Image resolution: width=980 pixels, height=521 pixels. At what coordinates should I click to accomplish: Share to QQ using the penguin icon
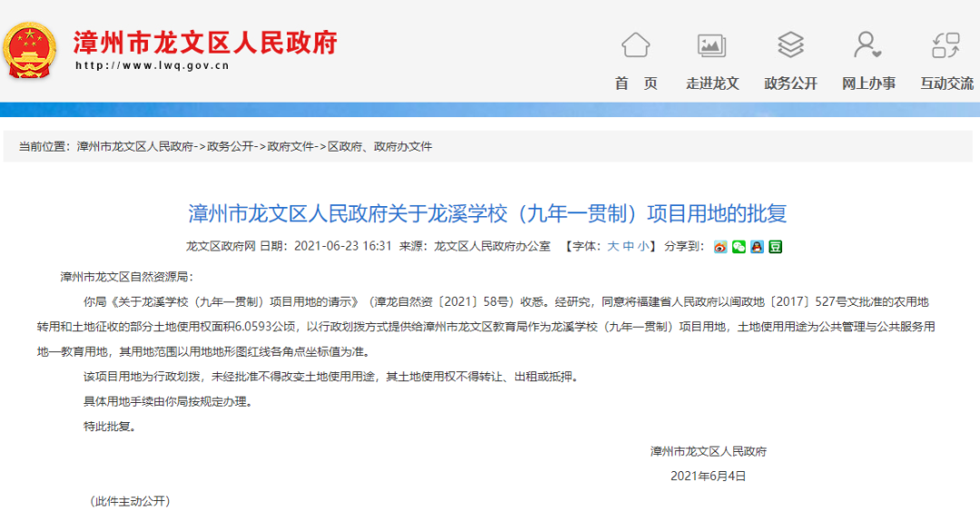(757, 246)
